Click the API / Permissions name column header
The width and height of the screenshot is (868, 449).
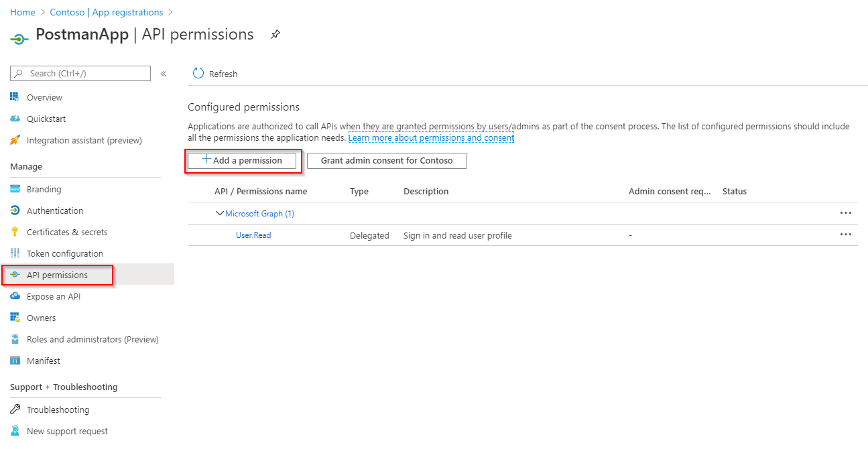[261, 191]
